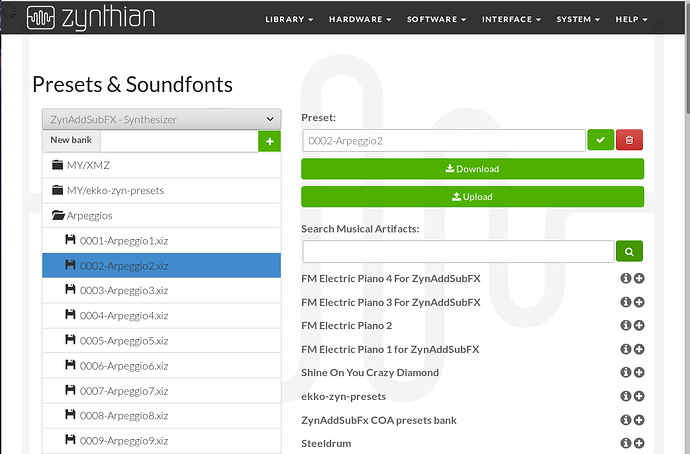Image resolution: width=690 pixels, height=454 pixels.
Task: Show info for Shine On You Crazy Diamond
Action: pyautogui.click(x=626, y=372)
